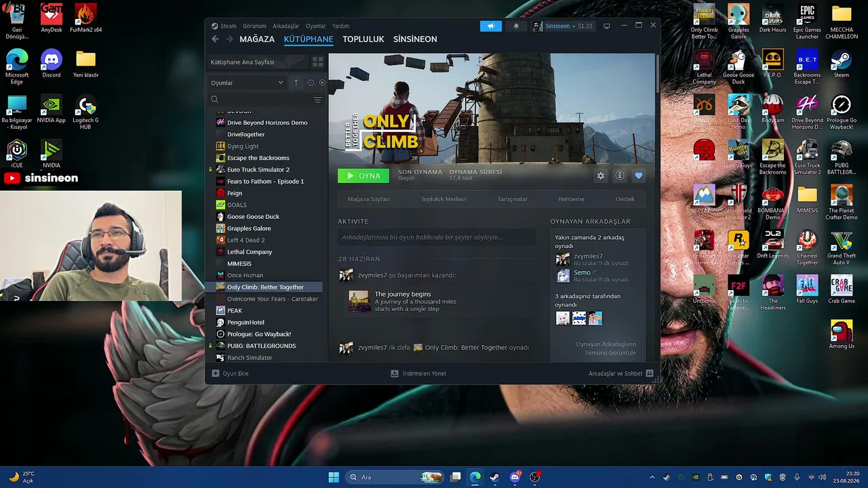Select the Grand Theft Auto V shortcut
Image resolution: width=868 pixels, height=488 pixels.
pyautogui.click(x=842, y=247)
